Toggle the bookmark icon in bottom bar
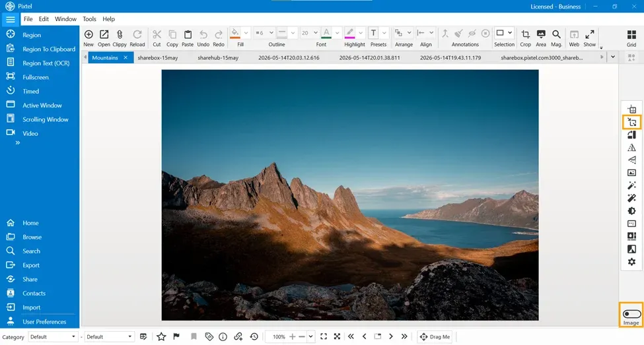This screenshot has width=644, height=345. [x=194, y=337]
